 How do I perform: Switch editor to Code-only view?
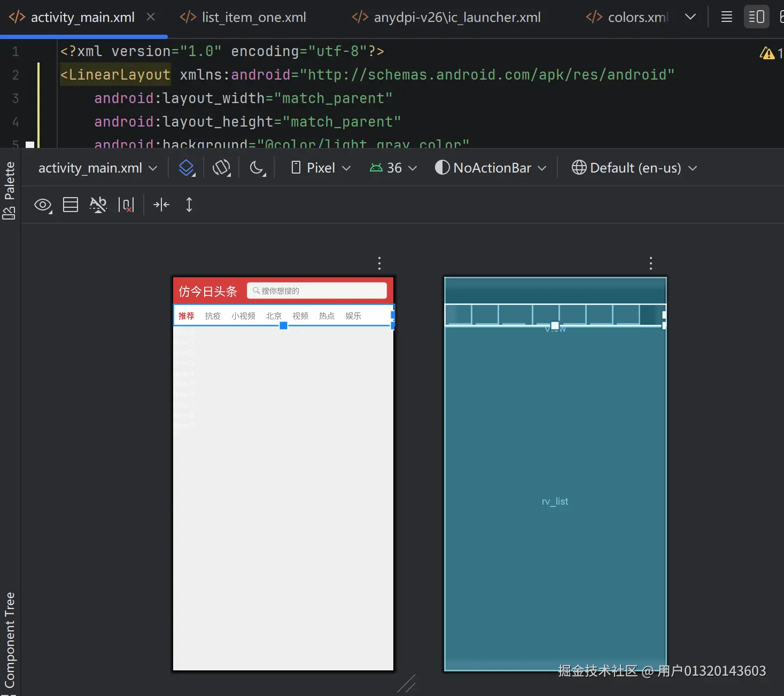pos(726,17)
